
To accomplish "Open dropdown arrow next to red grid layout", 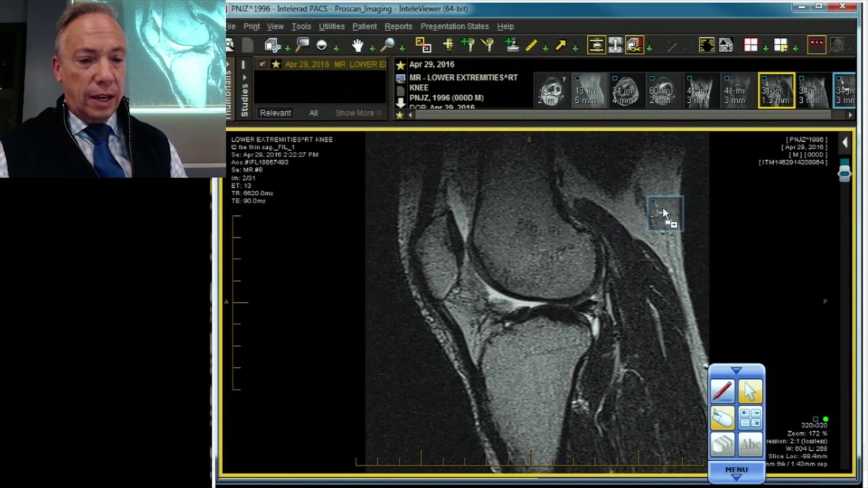I will point(766,48).
